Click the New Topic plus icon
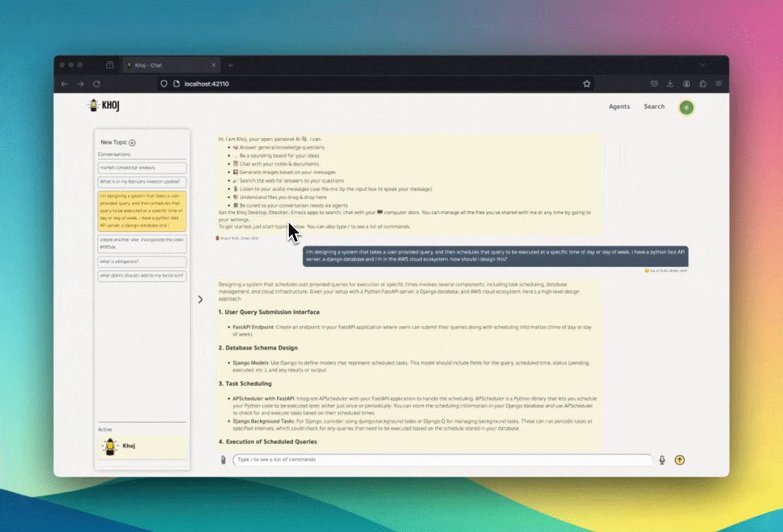783x532 pixels. click(x=132, y=143)
